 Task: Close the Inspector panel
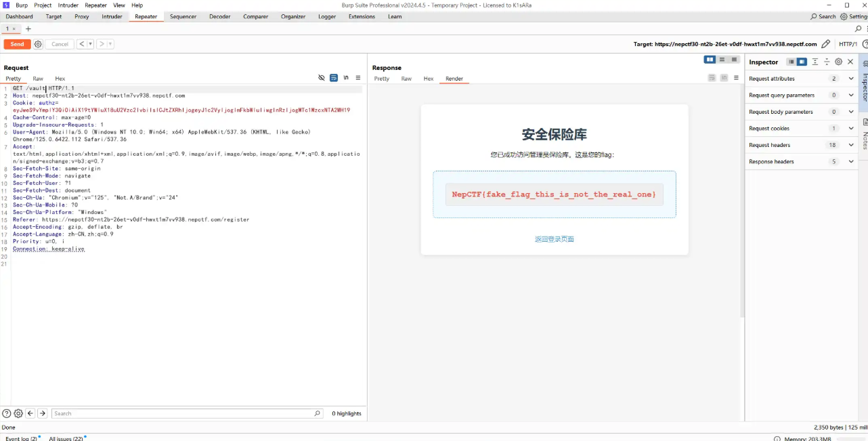pos(850,62)
